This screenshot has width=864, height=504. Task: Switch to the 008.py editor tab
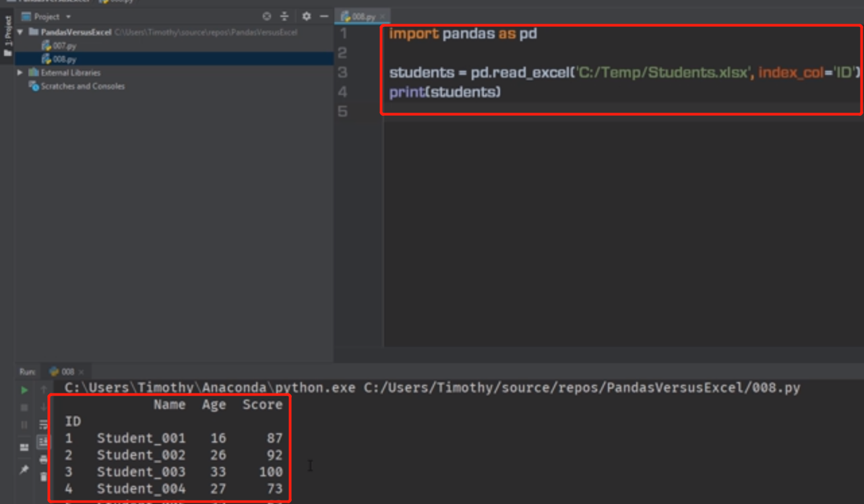click(363, 17)
